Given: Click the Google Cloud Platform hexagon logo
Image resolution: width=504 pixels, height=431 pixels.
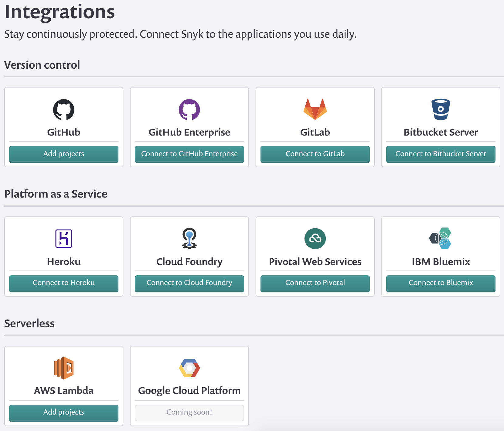Looking at the screenshot, I should click(x=189, y=368).
